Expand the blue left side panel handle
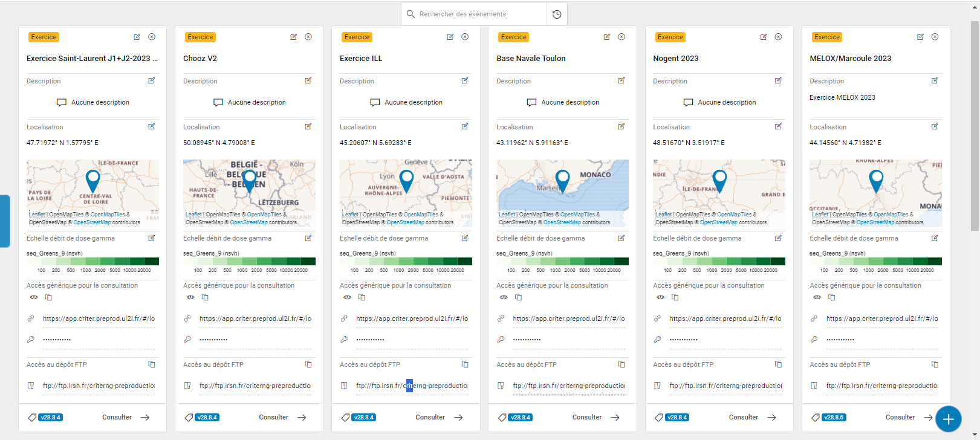980x440 pixels. pyautogui.click(x=5, y=221)
